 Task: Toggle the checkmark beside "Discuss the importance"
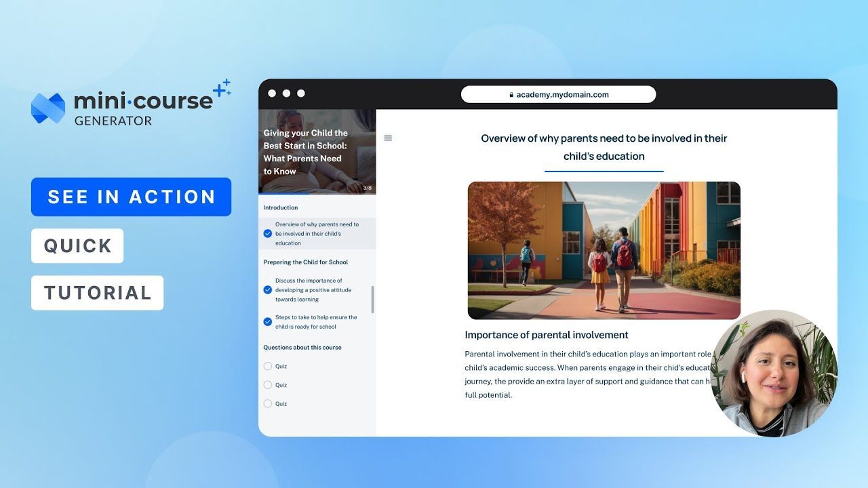(268, 290)
